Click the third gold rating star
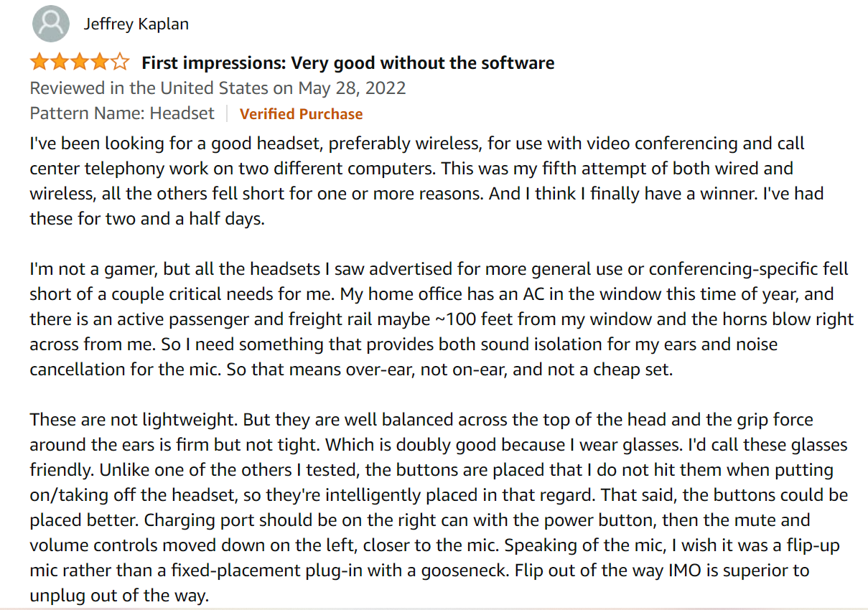The width and height of the screenshot is (868, 610). click(x=80, y=62)
